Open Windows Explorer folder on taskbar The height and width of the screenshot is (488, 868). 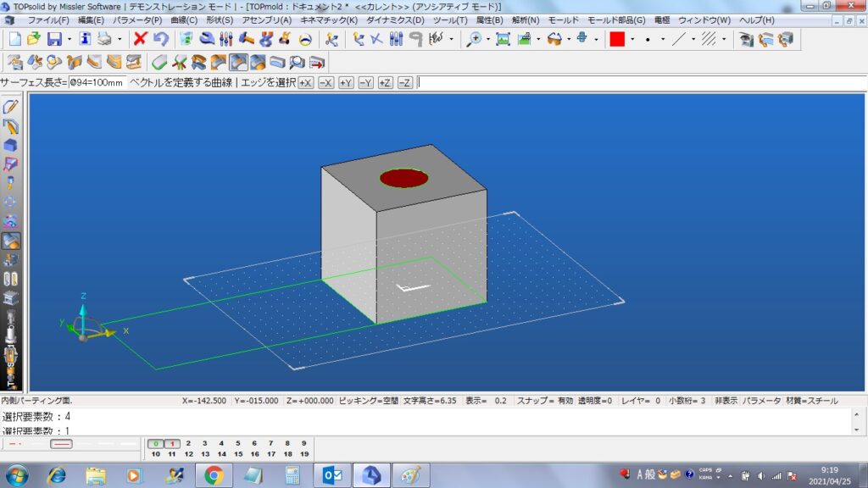[96, 475]
